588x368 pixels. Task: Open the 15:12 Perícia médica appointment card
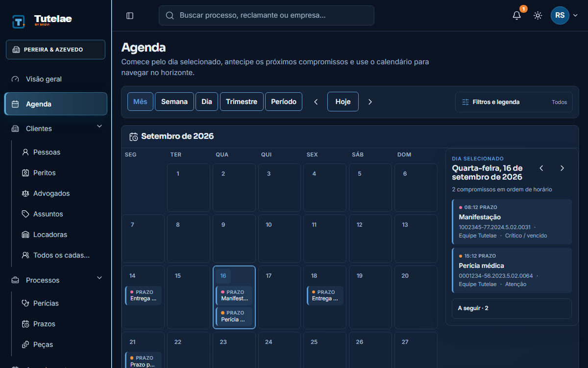click(x=512, y=270)
